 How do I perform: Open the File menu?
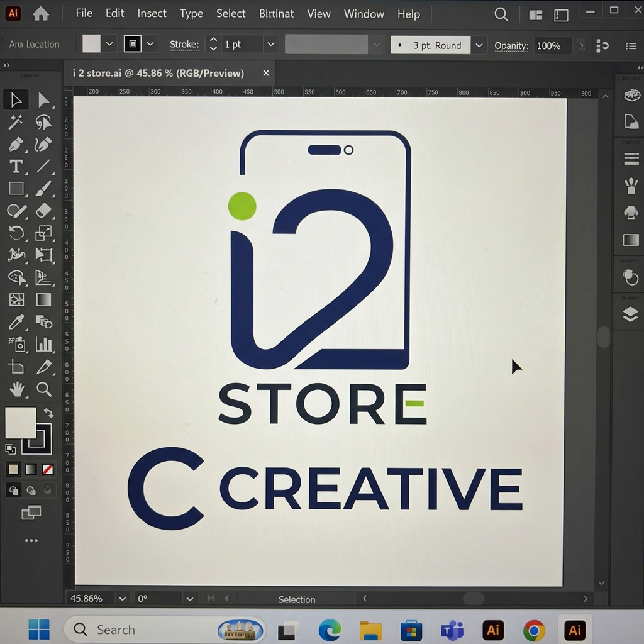tap(84, 13)
